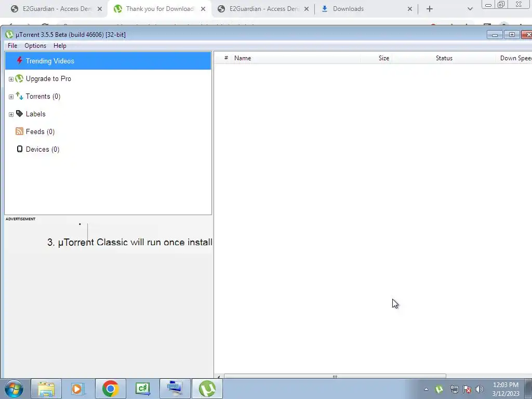
Task: Switch to the Thank you for Download tab
Action: coord(159,9)
